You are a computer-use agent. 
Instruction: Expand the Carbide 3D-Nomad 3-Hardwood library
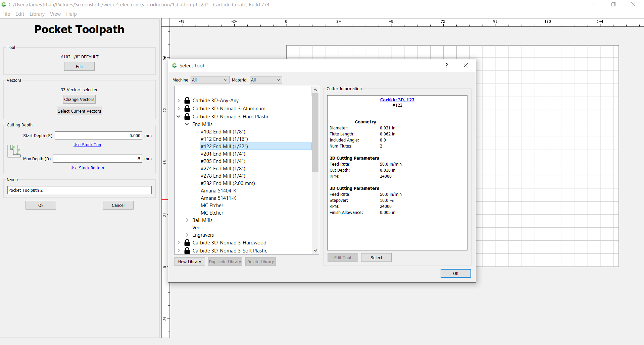pos(179,242)
